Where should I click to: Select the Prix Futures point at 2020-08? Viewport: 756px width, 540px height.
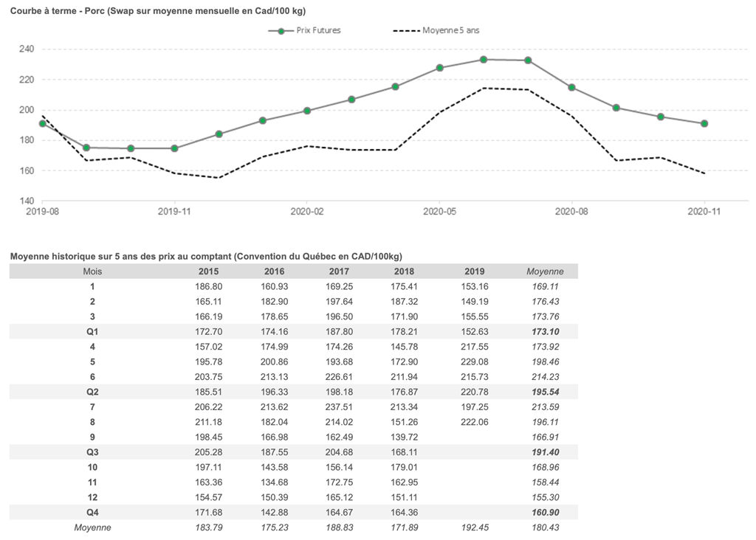(x=571, y=87)
